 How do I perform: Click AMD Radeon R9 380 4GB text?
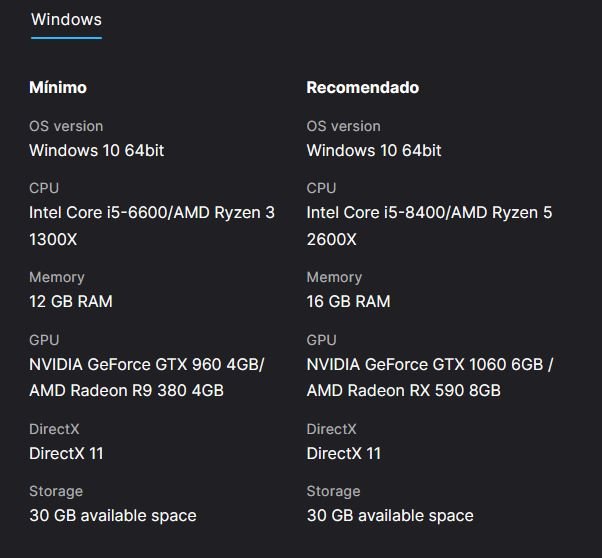coord(127,391)
